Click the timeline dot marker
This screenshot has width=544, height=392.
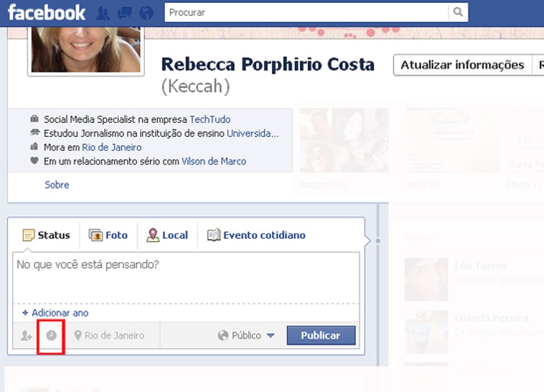point(378,241)
